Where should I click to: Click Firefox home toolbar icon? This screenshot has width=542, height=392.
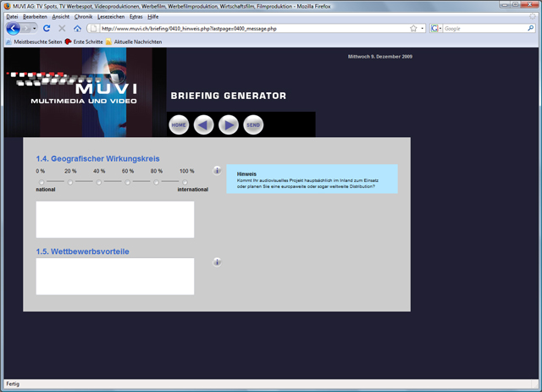coord(77,28)
